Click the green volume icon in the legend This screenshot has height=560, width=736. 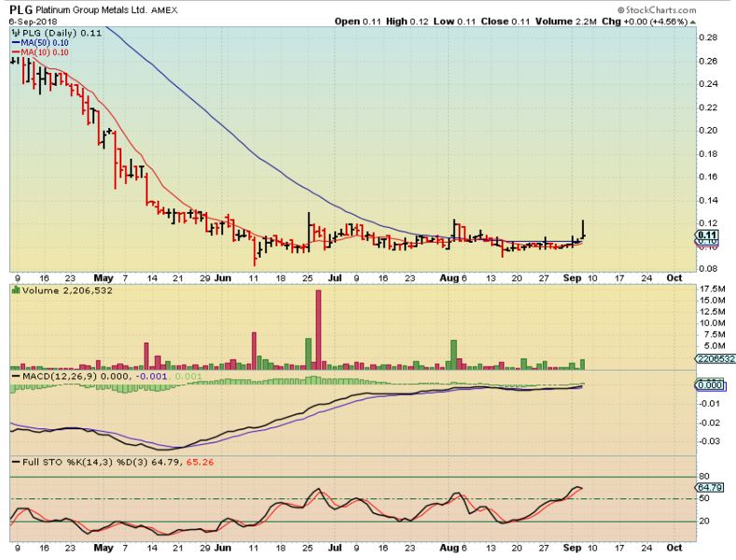[x=16, y=290]
